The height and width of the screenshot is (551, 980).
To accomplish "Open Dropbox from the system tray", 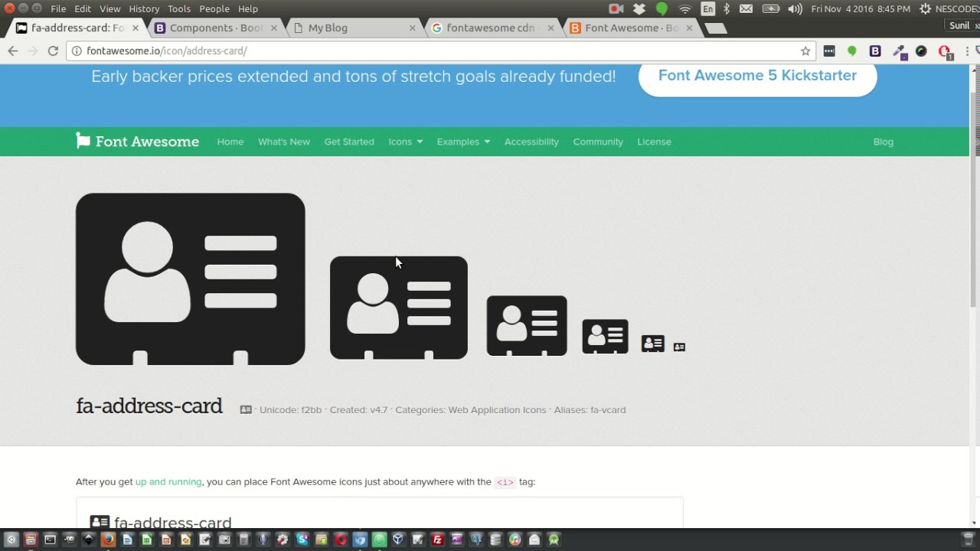I will click(x=639, y=8).
